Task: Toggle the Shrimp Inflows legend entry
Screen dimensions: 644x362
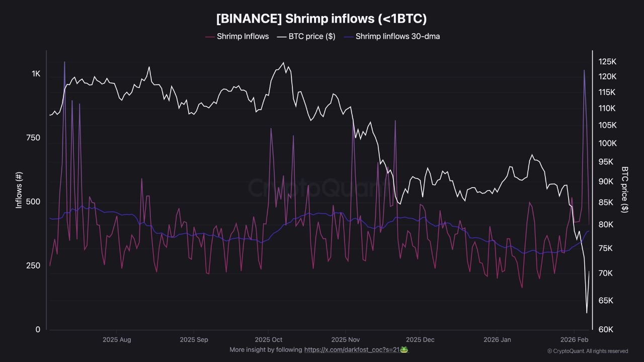Action: (243, 37)
